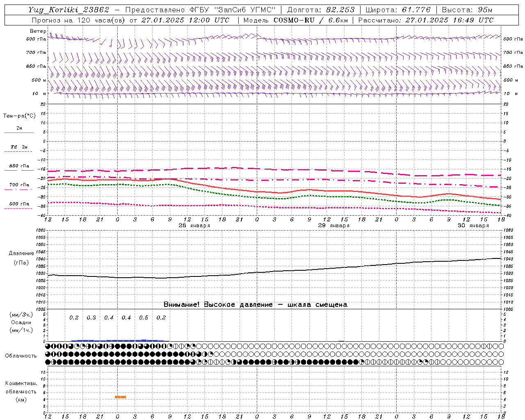Click the (мм/3ч.) precipitation unit label
The width and height of the screenshot is (525, 420).
[x=21, y=315]
